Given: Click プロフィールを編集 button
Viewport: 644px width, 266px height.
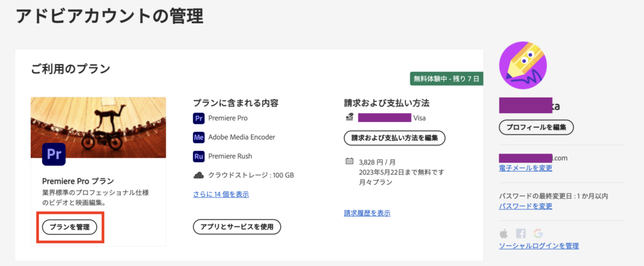Looking at the screenshot, I should [x=536, y=127].
